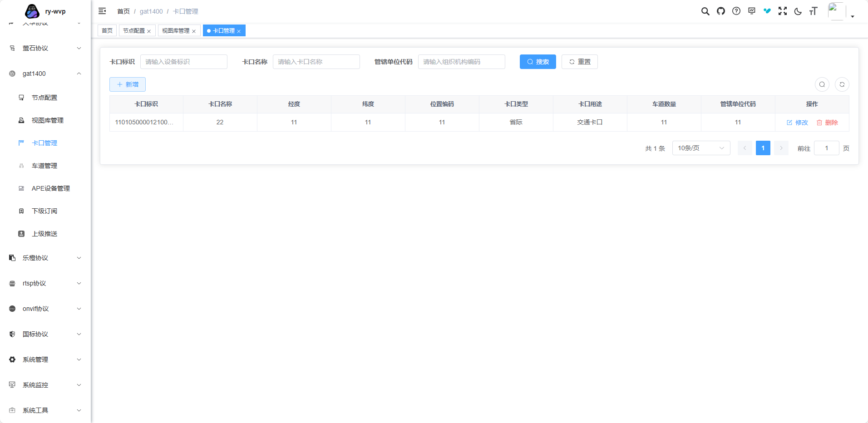Open the GitHub source link icon
Viewport: 868px width, 423px height.
point(720,11)
